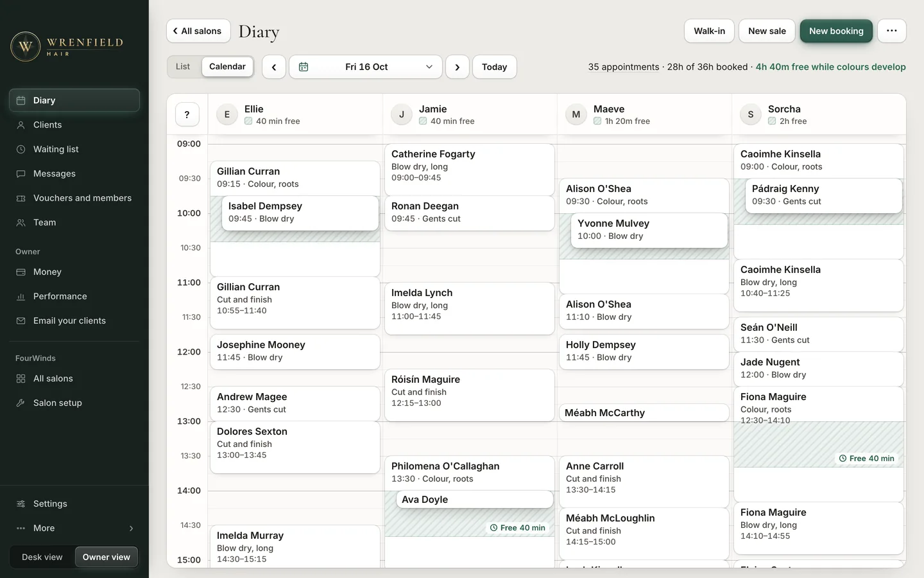Open the Performance page in sidebar
924x578 pixels.
pyautogui.click(x=74, y=296)
